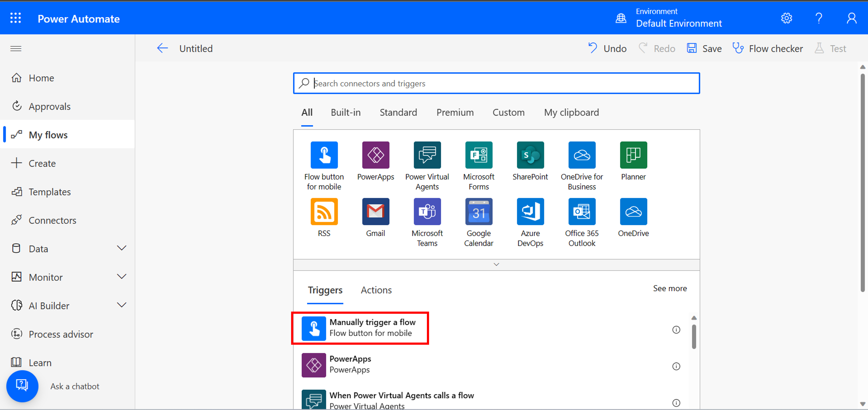
Task: Click the Save button
Action: [704, 49]
